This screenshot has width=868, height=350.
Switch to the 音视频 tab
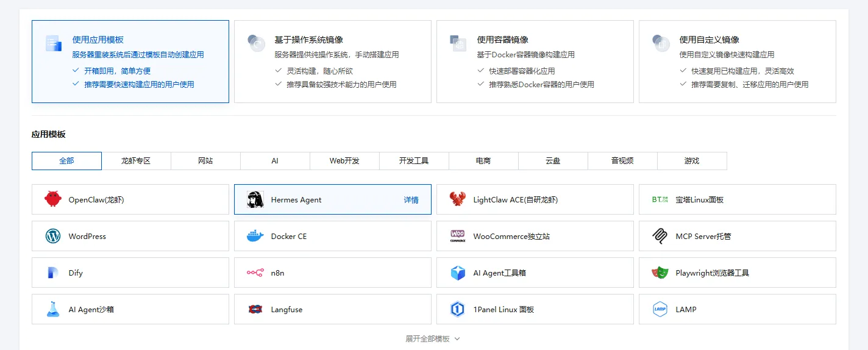622,161
